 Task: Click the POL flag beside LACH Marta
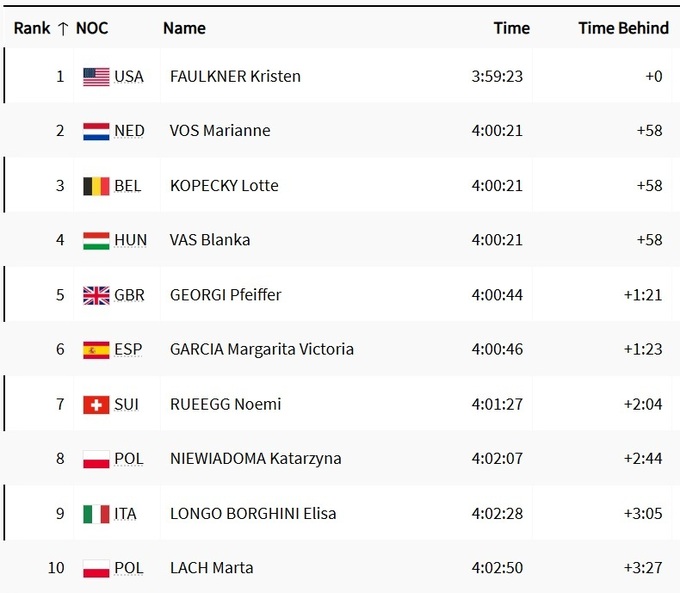pos(96,569)
